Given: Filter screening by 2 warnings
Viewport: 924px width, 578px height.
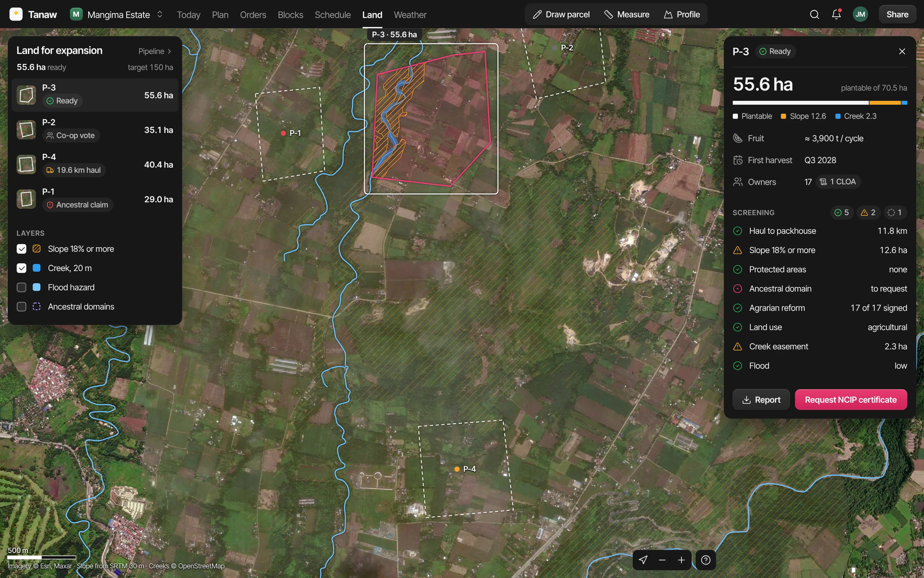Looking at the screenshot, I should pyautogui.click(x=868, y=213).
